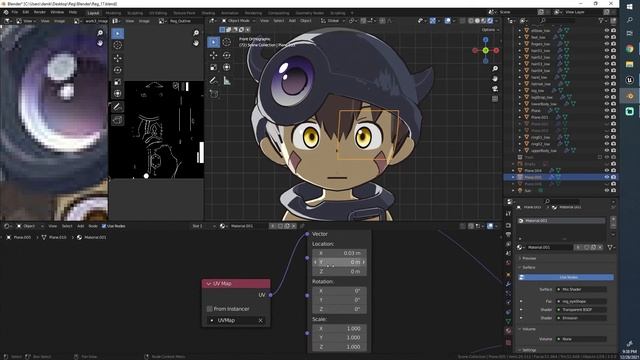Open the Render menu
Viewport: 640px width, 360px height.
(x=40, y=12)
